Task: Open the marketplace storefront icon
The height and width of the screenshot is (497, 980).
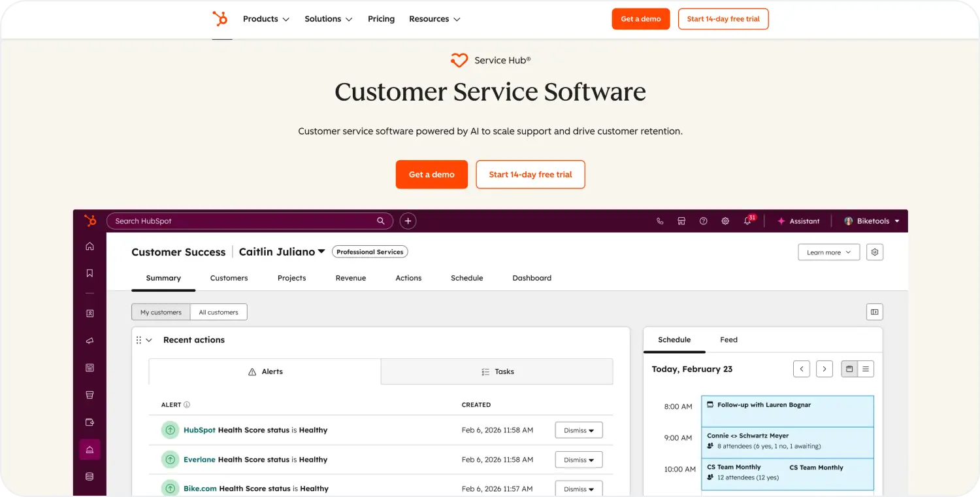Action: pyautogui.click(x=681, y=221)
